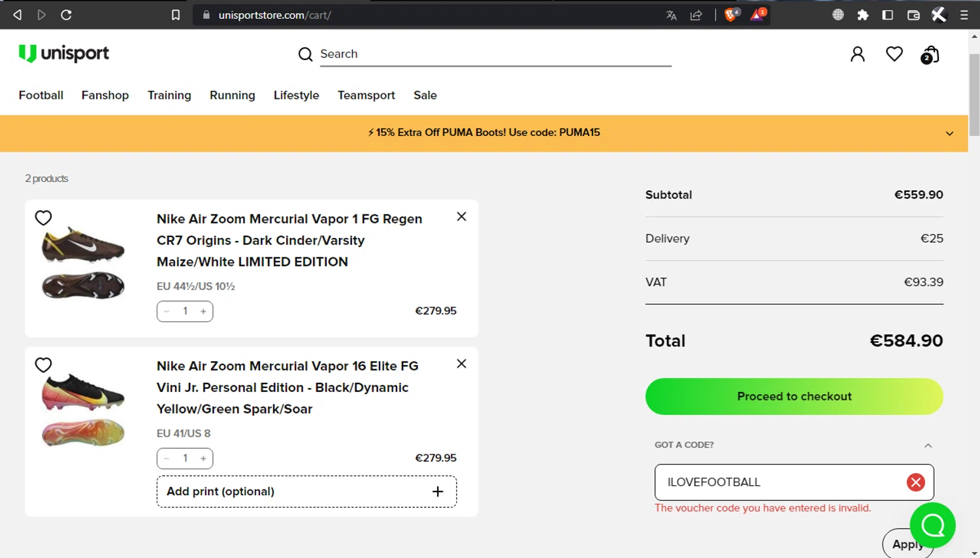Click the share page icon
980x558 pixels.
click(696, 15)
